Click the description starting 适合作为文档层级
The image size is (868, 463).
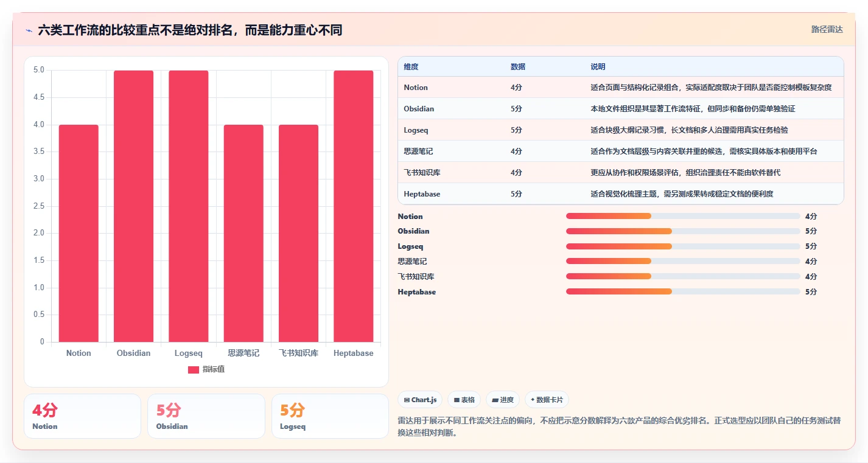tap(704, 151)
